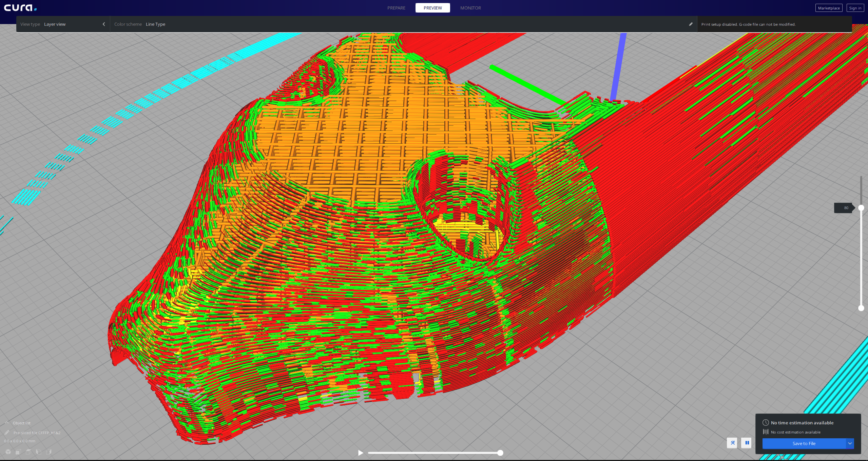The width and height of the screenshot is (868, 461).
Task: Click the pause backend button
Action: (747, 443)
